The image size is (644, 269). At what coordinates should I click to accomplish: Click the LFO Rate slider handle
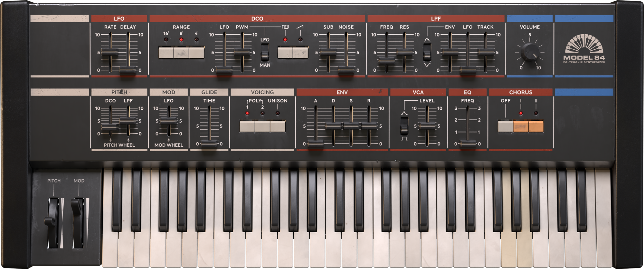pos(110,53)
